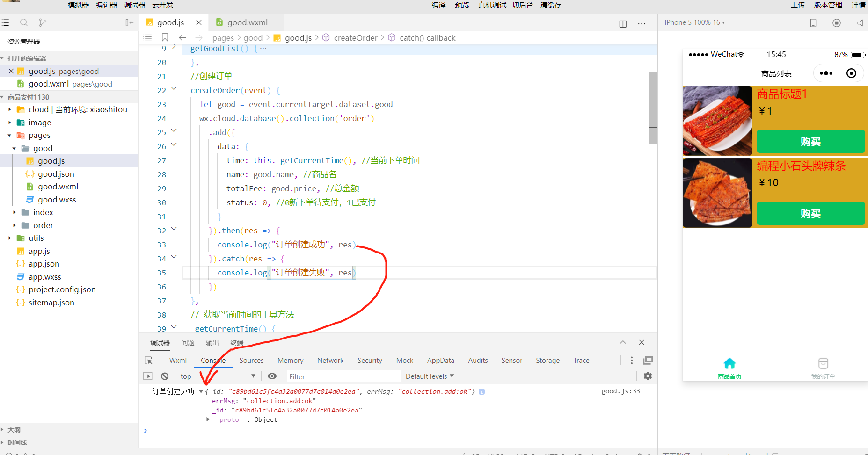868x455 pixels.
Task: Collapse the pages folder
Action: [9, 135]
